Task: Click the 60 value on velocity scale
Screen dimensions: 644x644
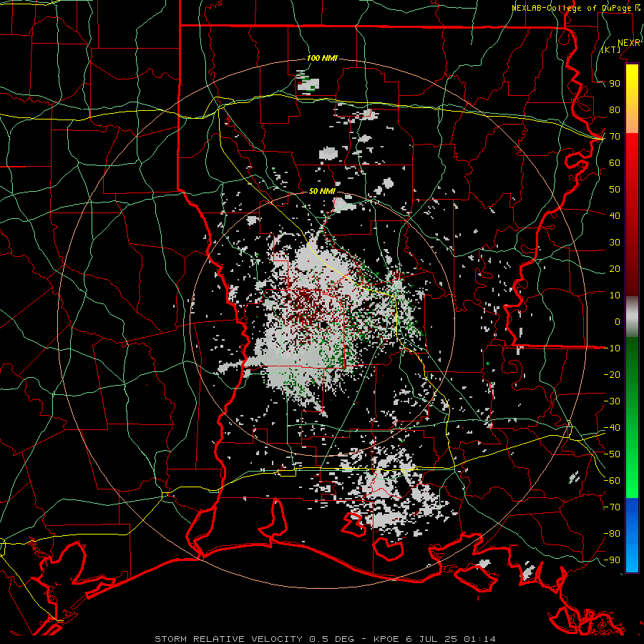Action: [x=615, y=162]
